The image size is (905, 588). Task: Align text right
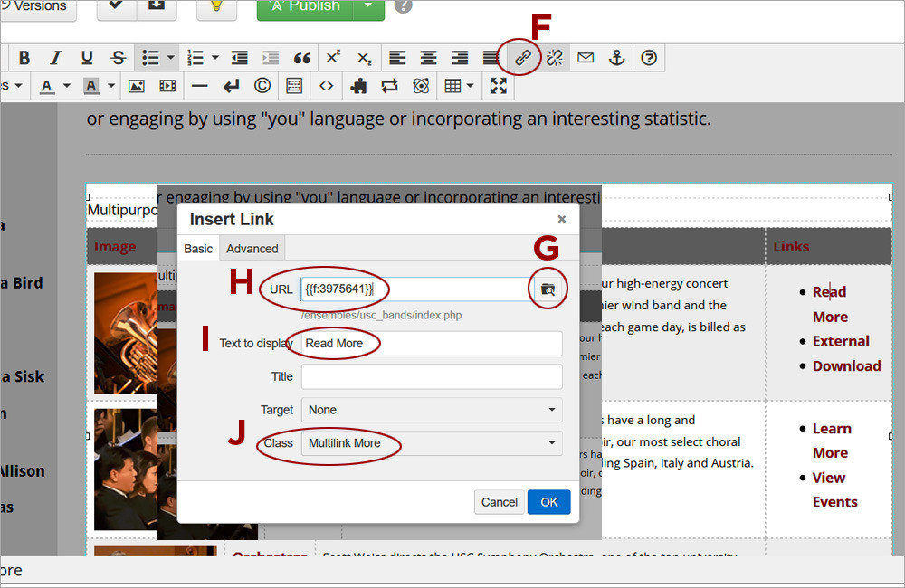pyautogui.click(x=460, y=58)
